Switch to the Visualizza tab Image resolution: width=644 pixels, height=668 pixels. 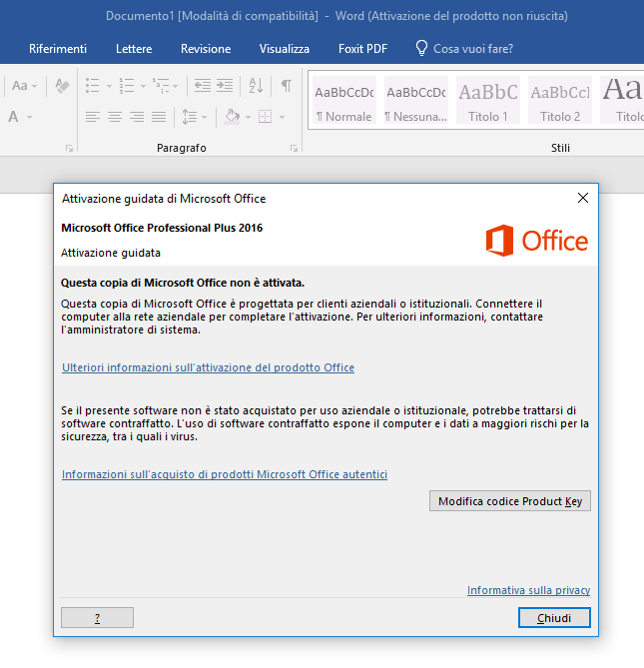pyautogui.click(x=285, y=49)
